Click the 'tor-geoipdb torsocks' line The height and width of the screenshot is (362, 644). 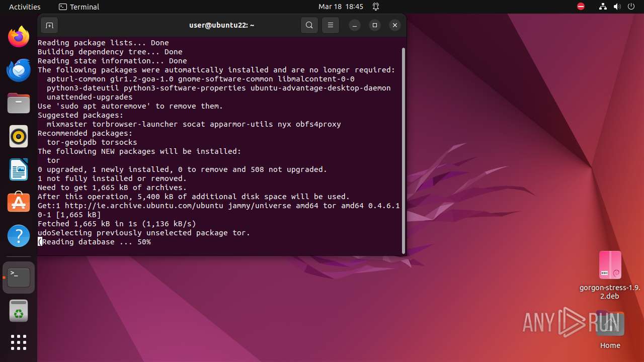point(92,142)
